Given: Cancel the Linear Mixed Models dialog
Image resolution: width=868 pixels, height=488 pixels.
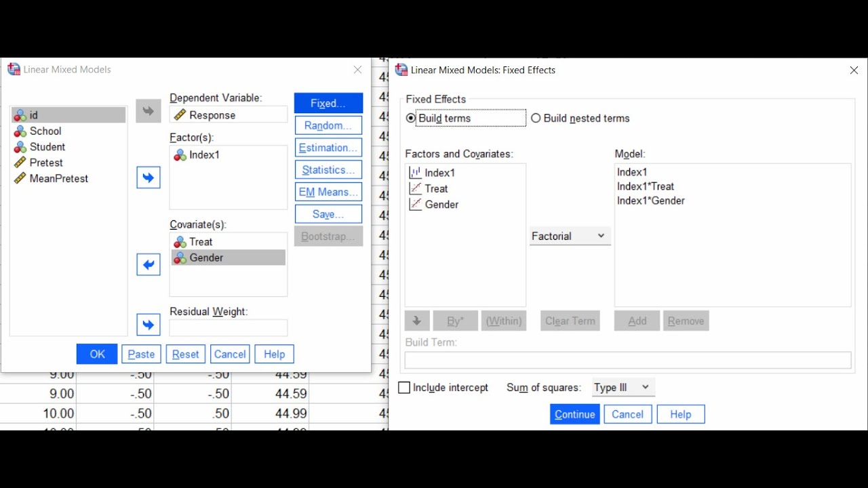Looking at the screenshot, I should (x=230, y=354).
